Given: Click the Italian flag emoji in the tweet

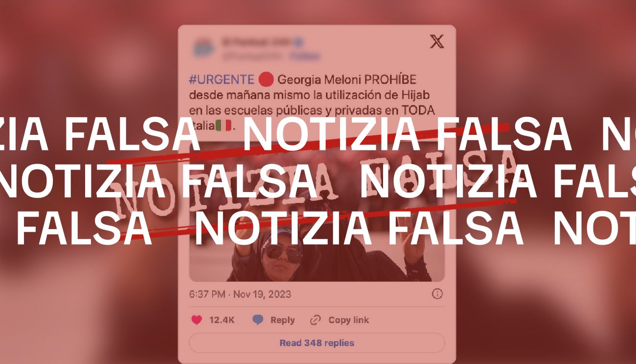Looking at the screenshot, I should click(x=224, y=126).
